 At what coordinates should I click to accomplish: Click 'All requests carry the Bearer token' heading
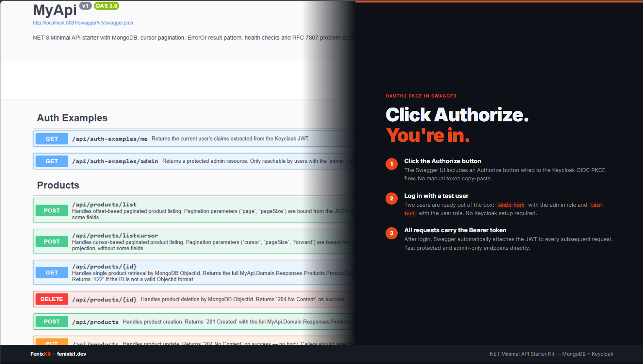[455, 230]
